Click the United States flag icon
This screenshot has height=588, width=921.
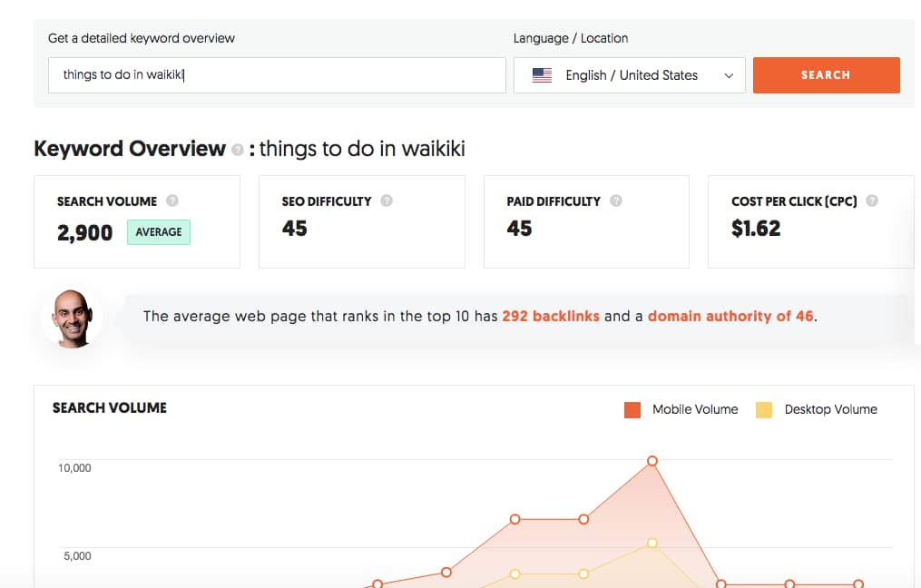[x=542, y=75]
